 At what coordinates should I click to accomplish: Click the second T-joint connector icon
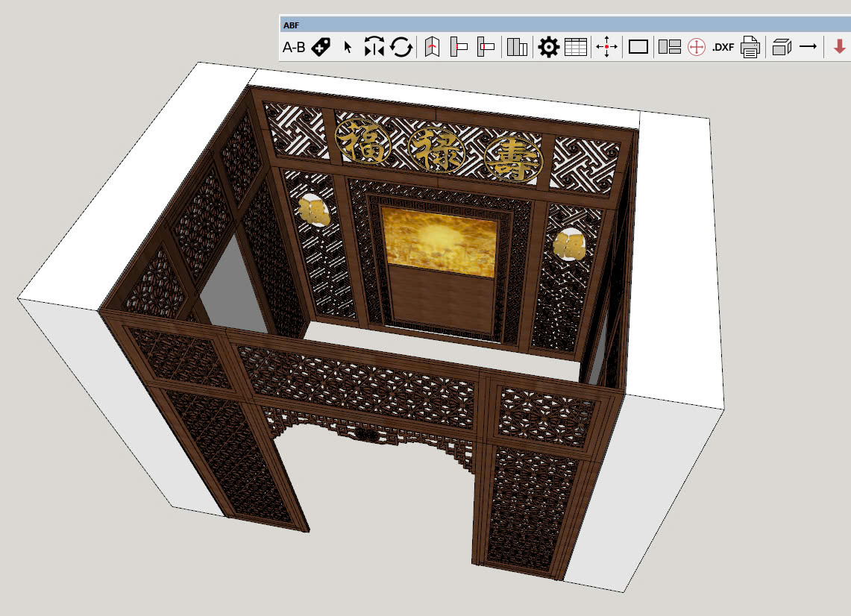coord(486,48)
